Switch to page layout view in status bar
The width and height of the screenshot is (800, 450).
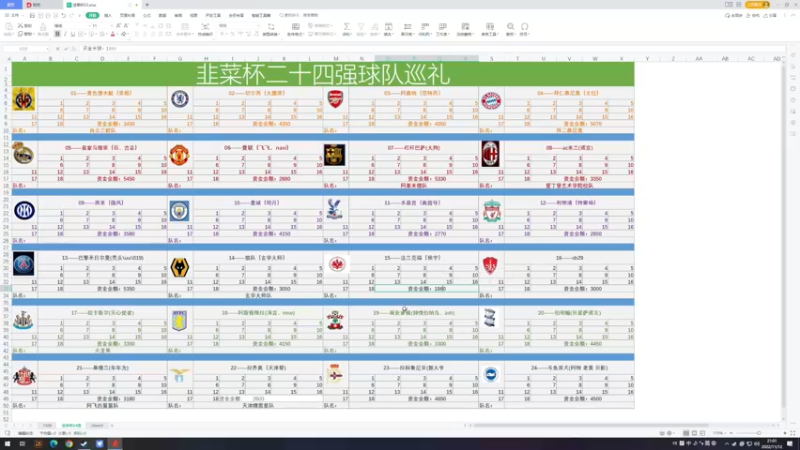pyautogui.click(x=694, y=433)
